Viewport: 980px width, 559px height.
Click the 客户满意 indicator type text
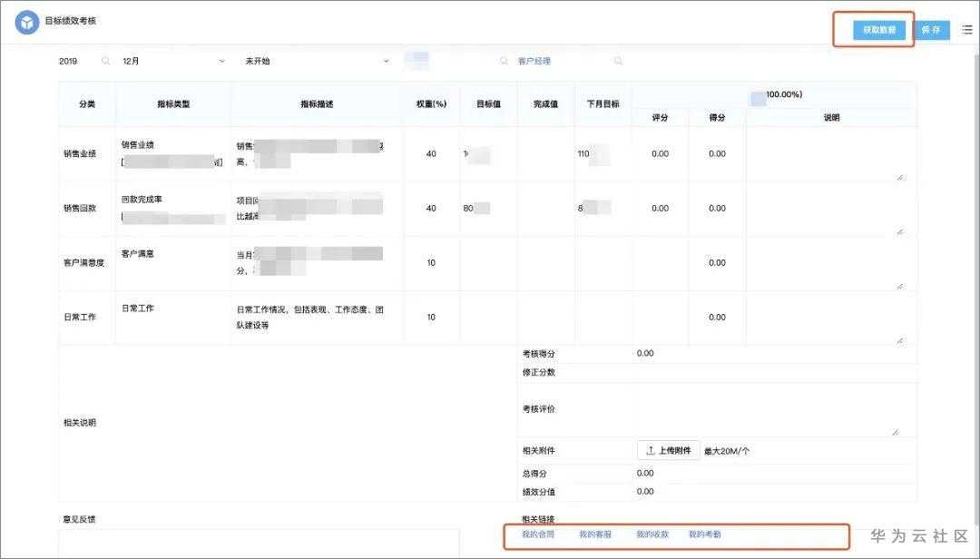[138, 254]
